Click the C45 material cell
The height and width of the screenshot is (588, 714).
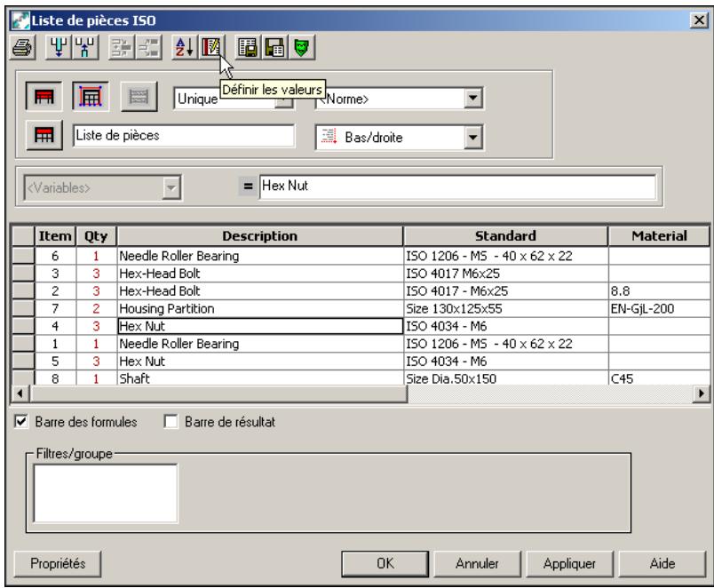click(659, 378)
